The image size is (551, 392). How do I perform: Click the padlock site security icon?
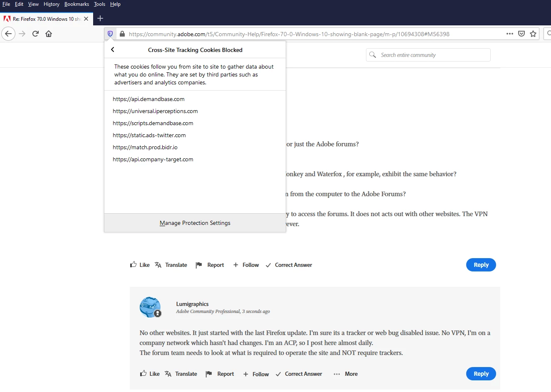(x=122, y=34)
